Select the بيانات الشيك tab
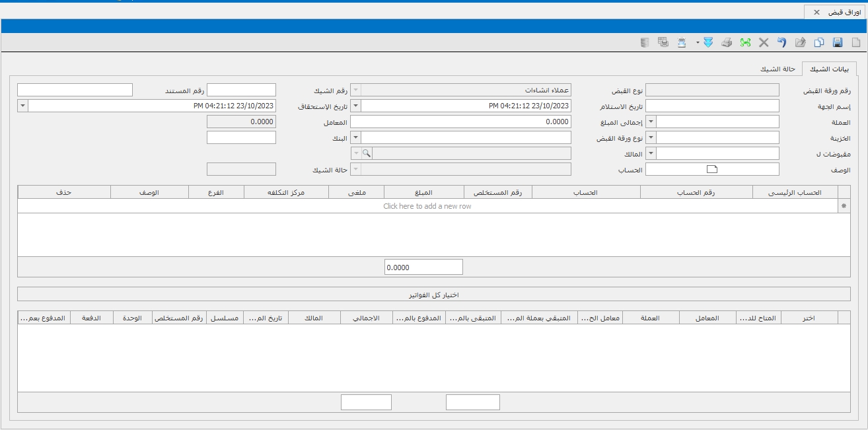 pos(828,69)
